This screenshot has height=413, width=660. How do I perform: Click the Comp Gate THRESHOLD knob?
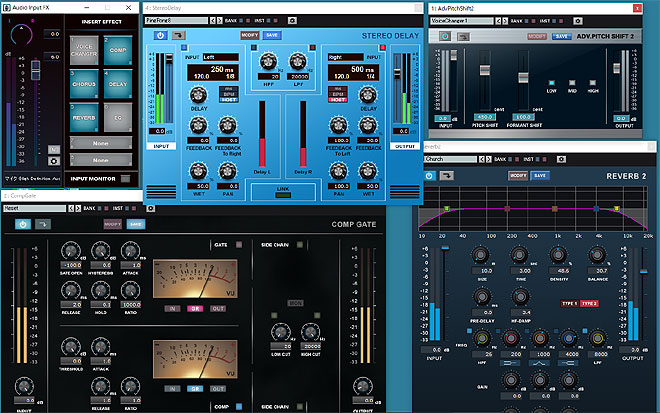coord(71,347)
